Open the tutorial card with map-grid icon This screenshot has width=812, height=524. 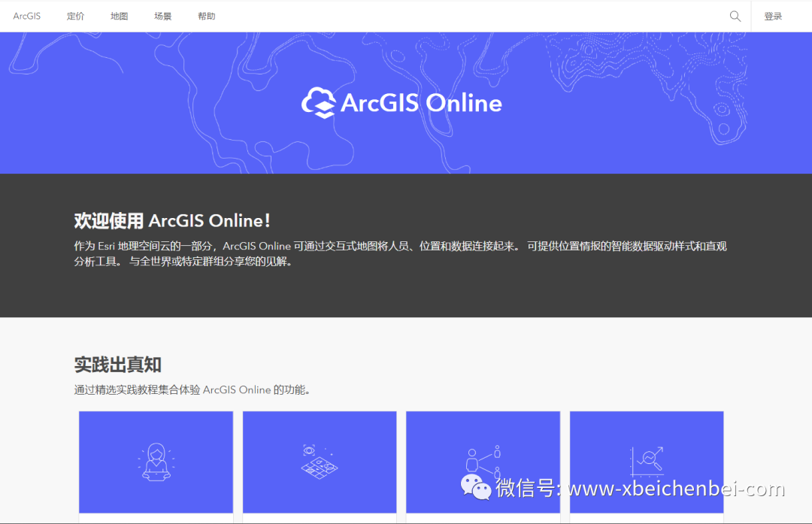pos(320,462)
